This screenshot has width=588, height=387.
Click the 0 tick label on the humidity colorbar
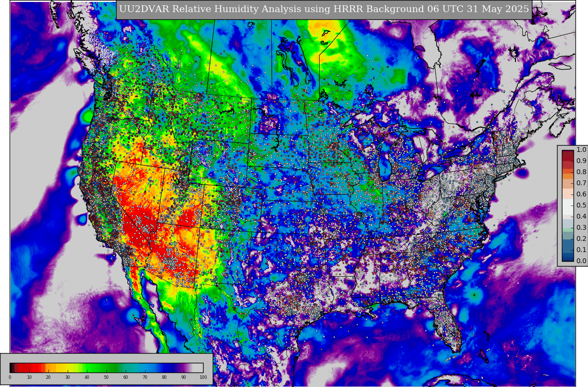click(10, 377)
